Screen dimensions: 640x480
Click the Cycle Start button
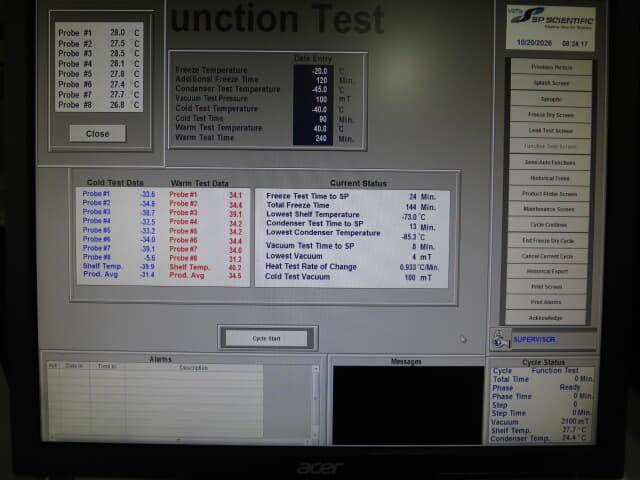pyautogui.click(x=267, y=338)
